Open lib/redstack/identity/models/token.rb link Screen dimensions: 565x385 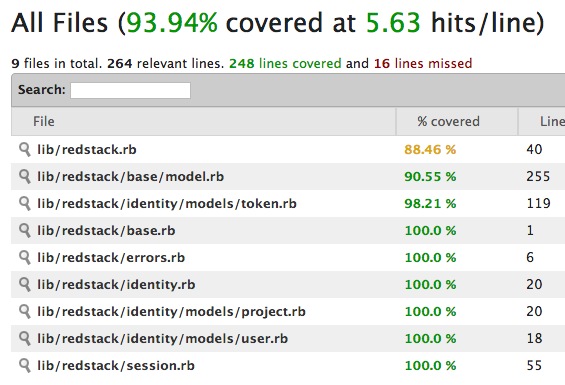click(167, 204)
